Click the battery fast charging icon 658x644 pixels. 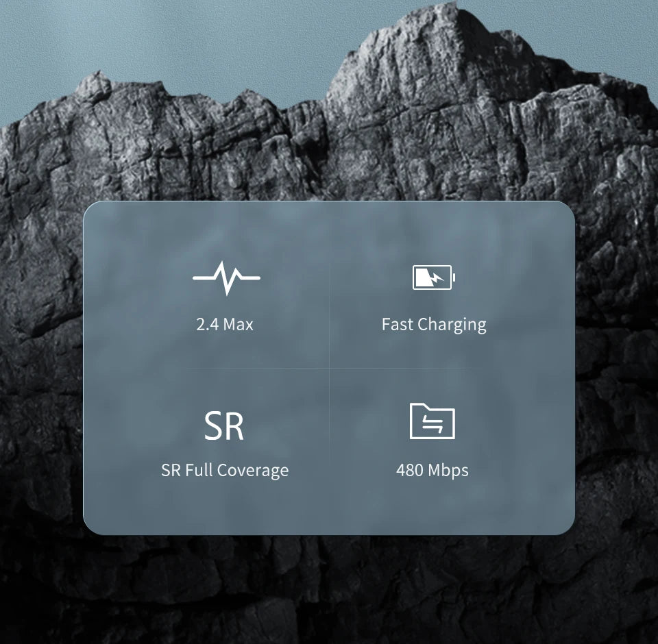click(x=433, y=277)
